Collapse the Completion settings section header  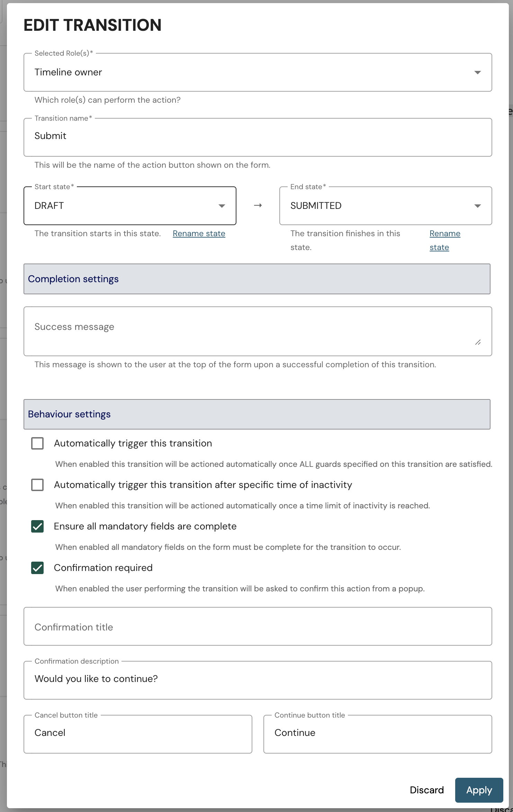click(257, 279)
